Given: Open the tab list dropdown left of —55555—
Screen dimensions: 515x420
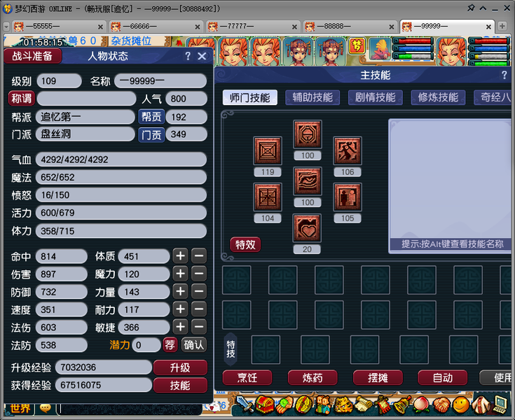Looking at the screenshot, I should [x=6, y=27].
